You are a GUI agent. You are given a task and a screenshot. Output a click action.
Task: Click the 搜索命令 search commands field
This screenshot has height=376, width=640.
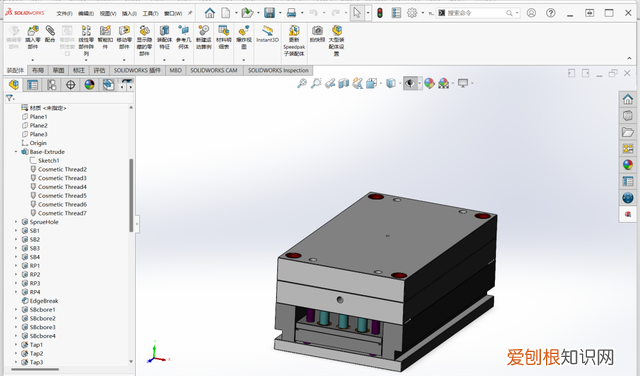pyautogui.click(x=474, y=13)
